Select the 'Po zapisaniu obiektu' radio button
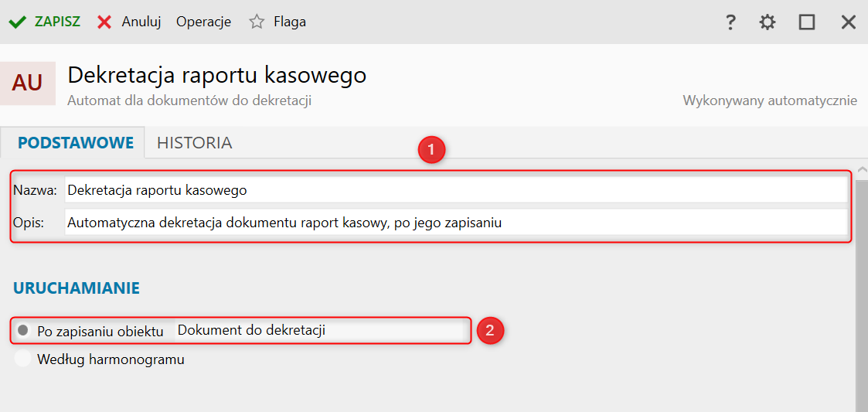The height and width of the screenshot is (412, 868). tap(23, 331)
